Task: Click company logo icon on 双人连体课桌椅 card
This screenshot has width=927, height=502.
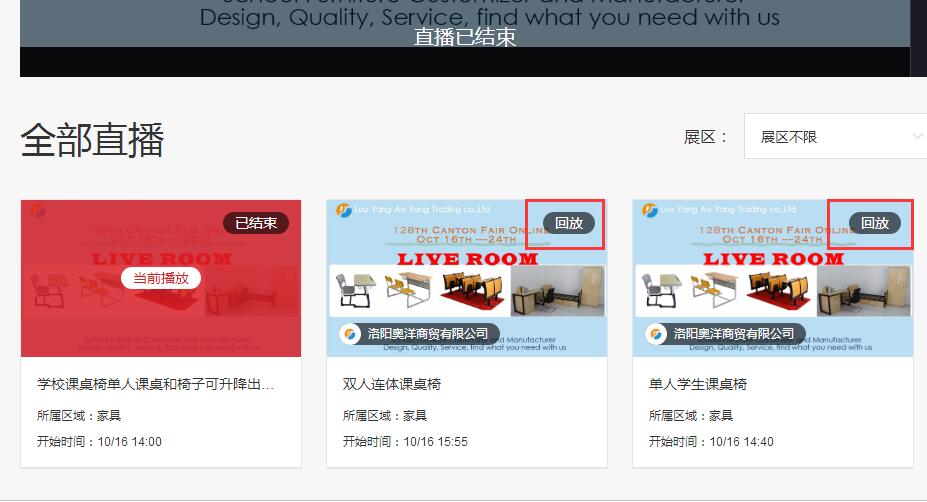Action: click(351, 334)
